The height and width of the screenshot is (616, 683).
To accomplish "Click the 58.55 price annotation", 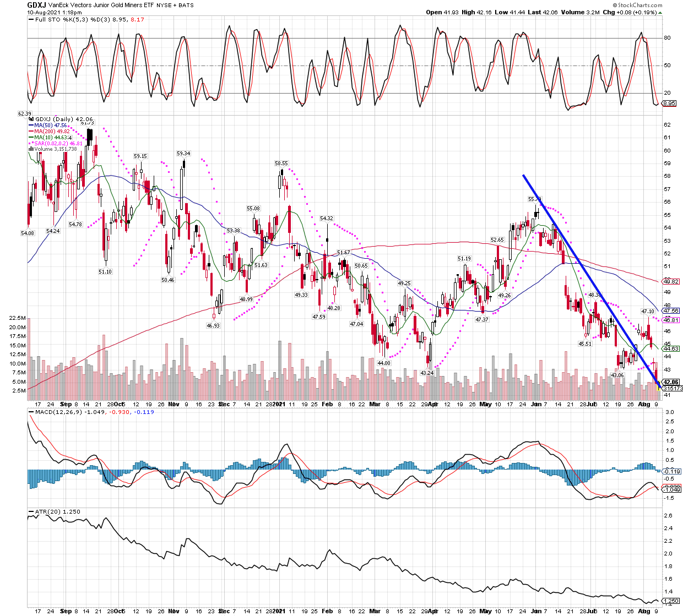I will tap(281, 163).
